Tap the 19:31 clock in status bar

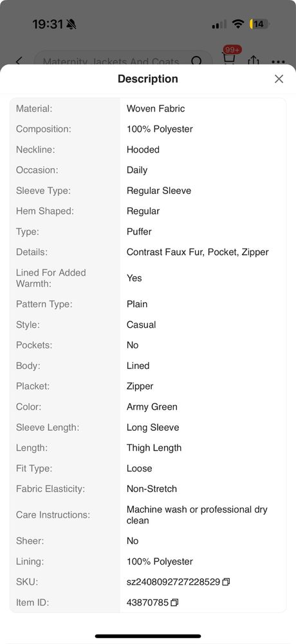(x=48, y=24)
